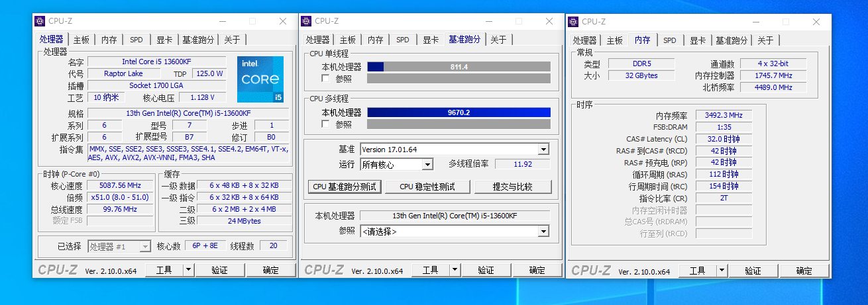
Task: Select the 内存 tab in the benchmark window
Action: pyautogui.click(x=376, y=40)
